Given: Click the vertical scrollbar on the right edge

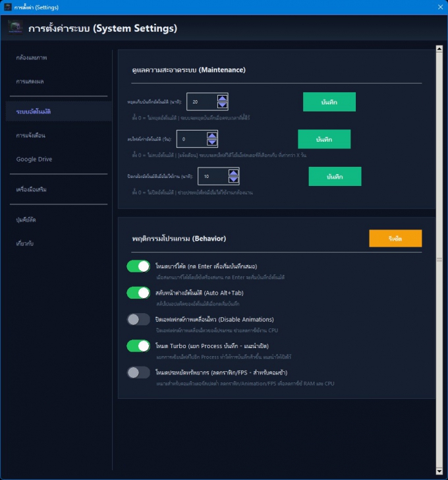Looking at the screenshot, I should (x=438, y=257).
